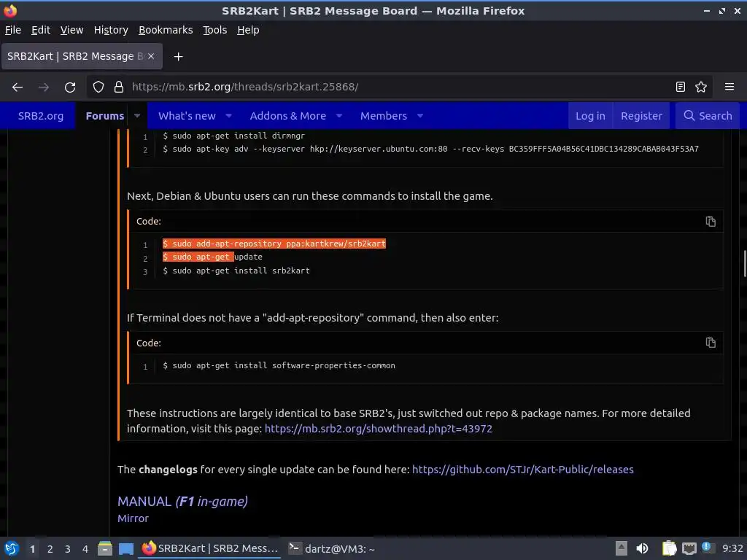Open the What's new nav link
The width and height of the screenshot is (747, 560).
coord(187,116)
